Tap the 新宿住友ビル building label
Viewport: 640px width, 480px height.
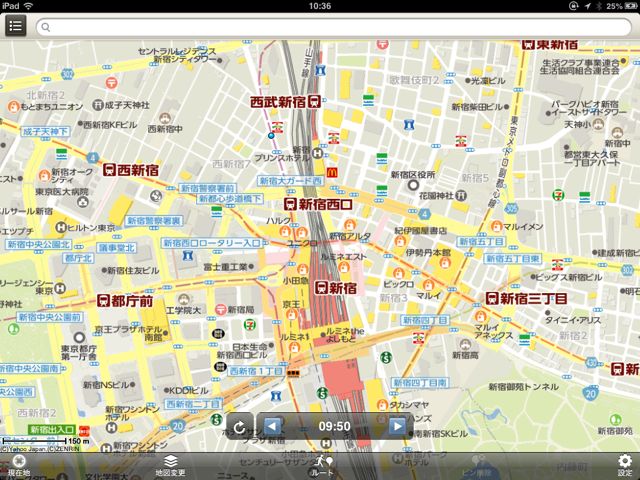(133, 270)
